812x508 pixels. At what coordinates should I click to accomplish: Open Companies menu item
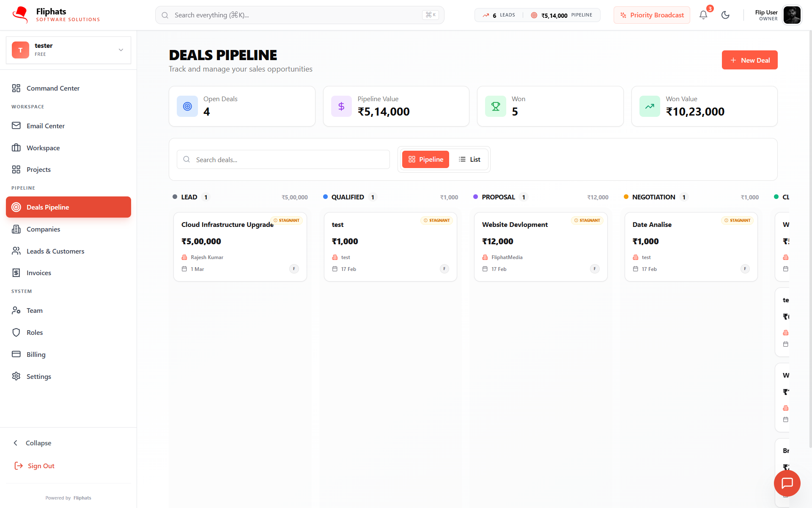point(43,229)
